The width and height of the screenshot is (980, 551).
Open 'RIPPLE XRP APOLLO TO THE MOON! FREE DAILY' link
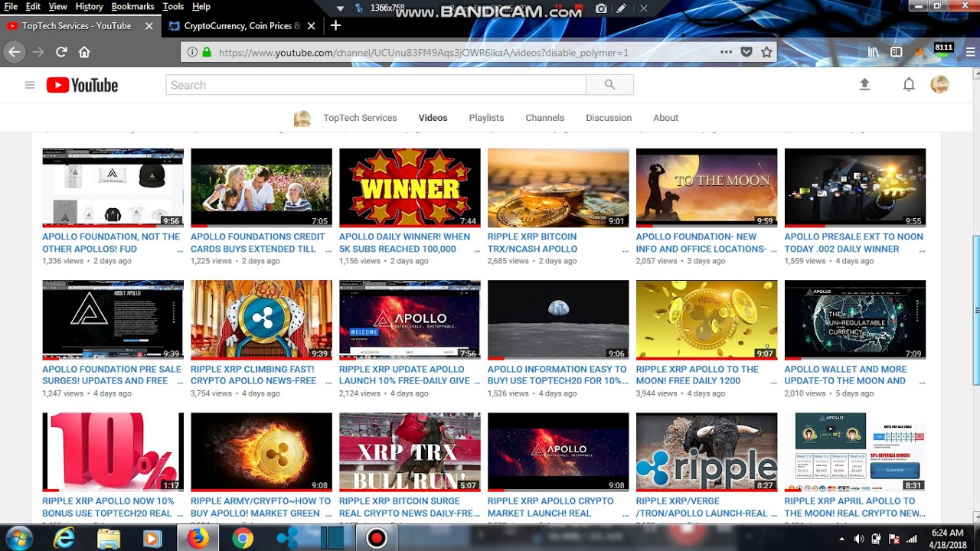pos(697,375)
